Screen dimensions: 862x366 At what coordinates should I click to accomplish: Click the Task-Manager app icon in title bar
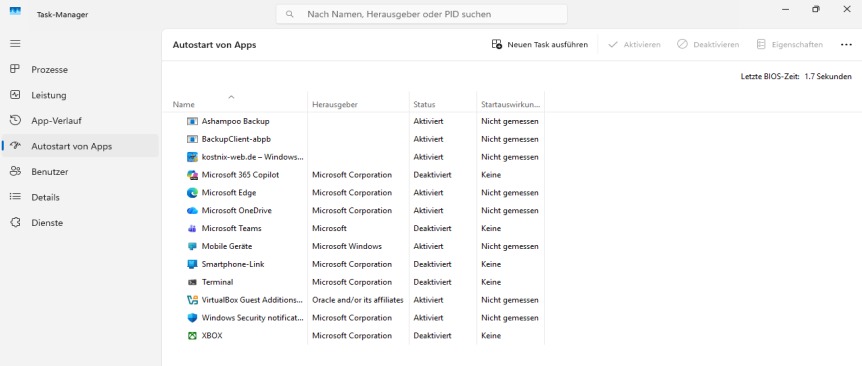tap(15, 11)
